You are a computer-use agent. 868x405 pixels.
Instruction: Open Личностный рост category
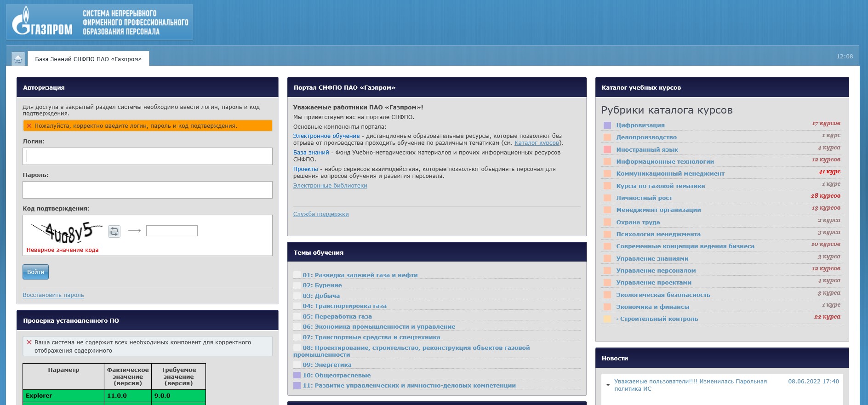[644, 198]
